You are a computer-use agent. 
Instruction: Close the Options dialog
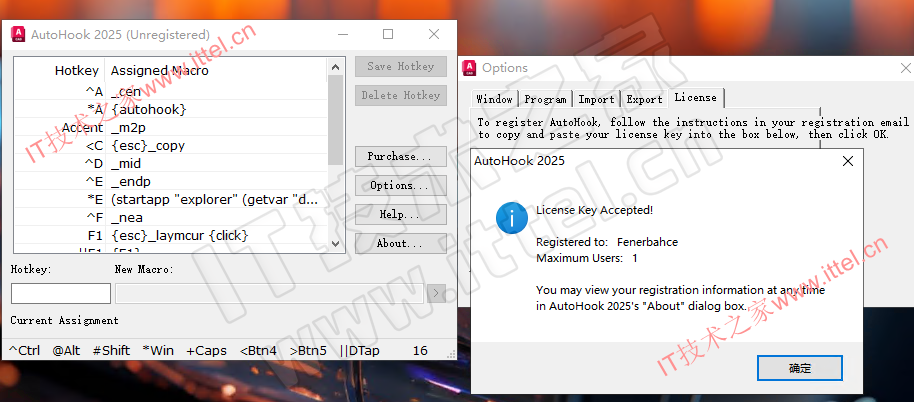[906, 69]
